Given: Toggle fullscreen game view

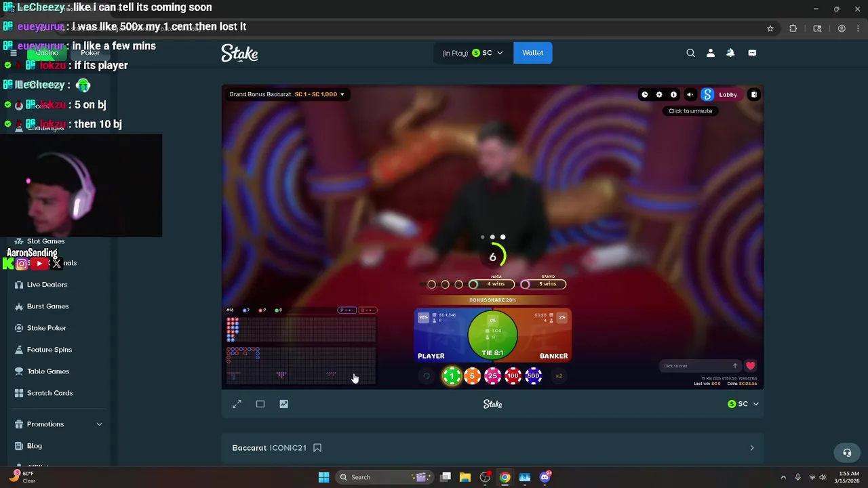Looking at the screenshot, I should tap(237, 404).
